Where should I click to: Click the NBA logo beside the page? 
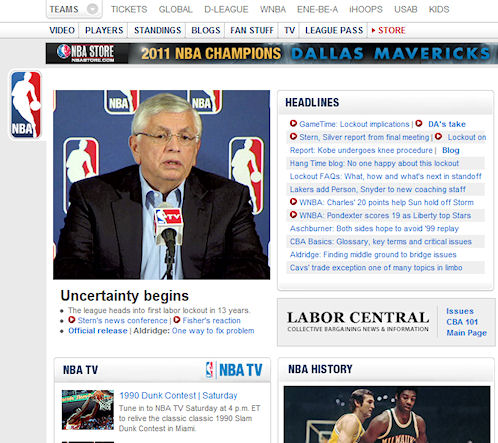click(x=26, y=105)
